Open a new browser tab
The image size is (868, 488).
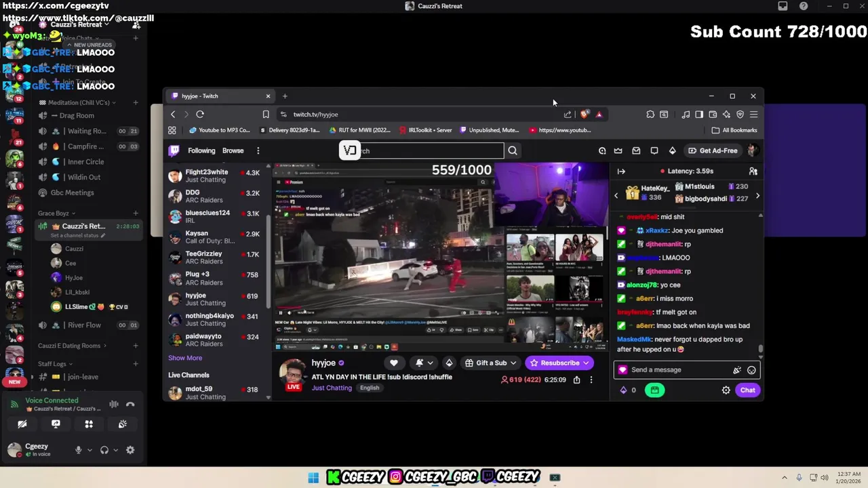point(285,96)
